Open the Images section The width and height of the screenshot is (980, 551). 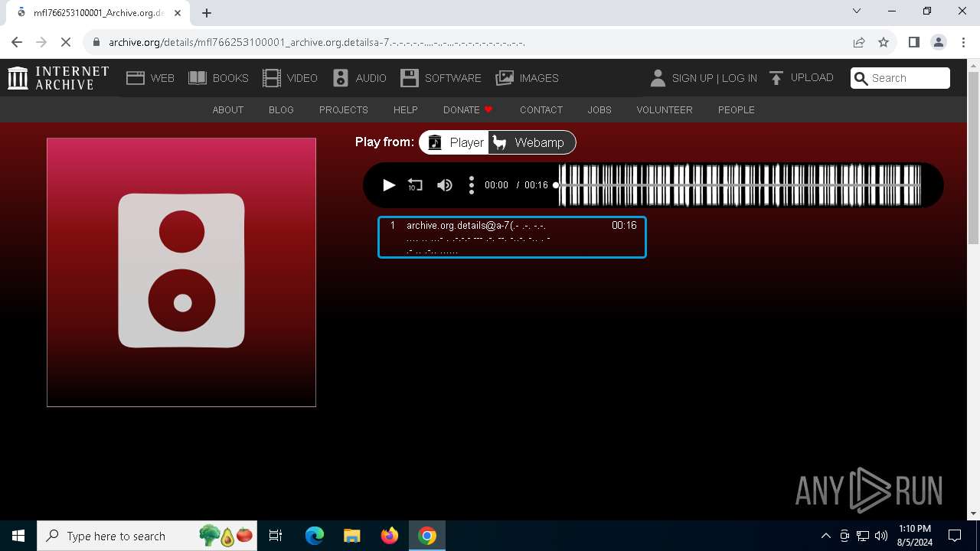[x=528, y=78]
